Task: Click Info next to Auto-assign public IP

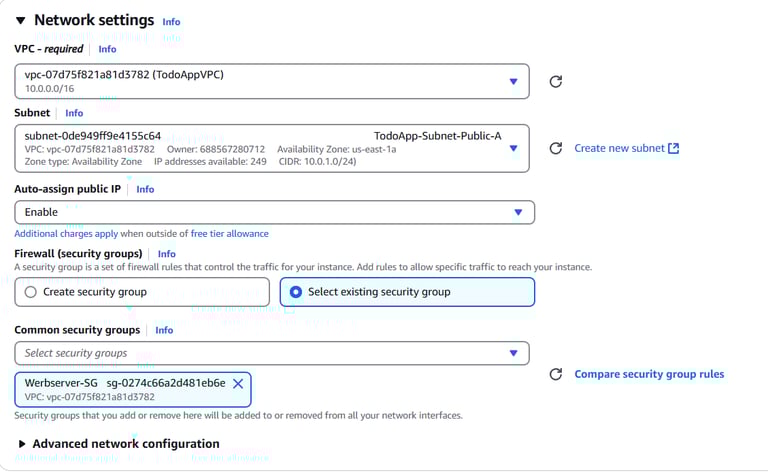Action: click(145, 189)
